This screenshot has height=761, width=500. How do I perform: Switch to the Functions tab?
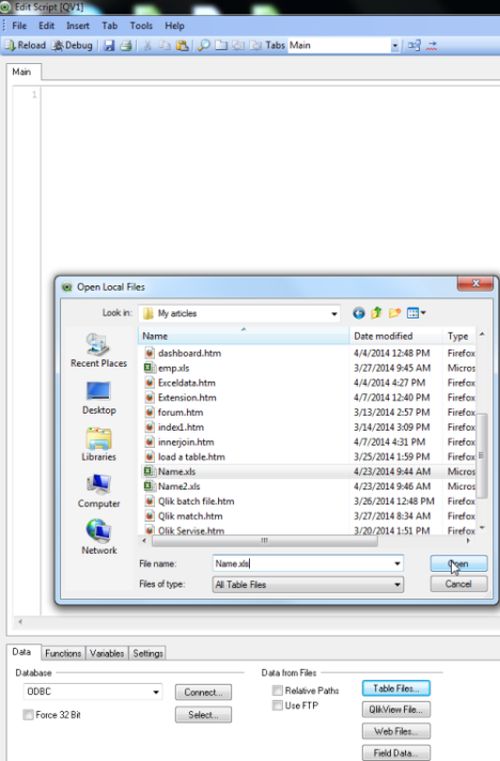63,653
